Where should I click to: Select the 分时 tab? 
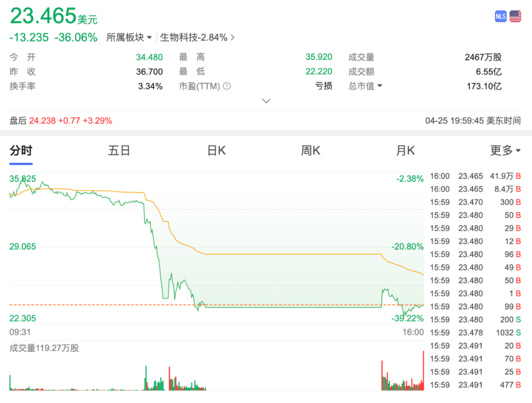tap(21, 151)
